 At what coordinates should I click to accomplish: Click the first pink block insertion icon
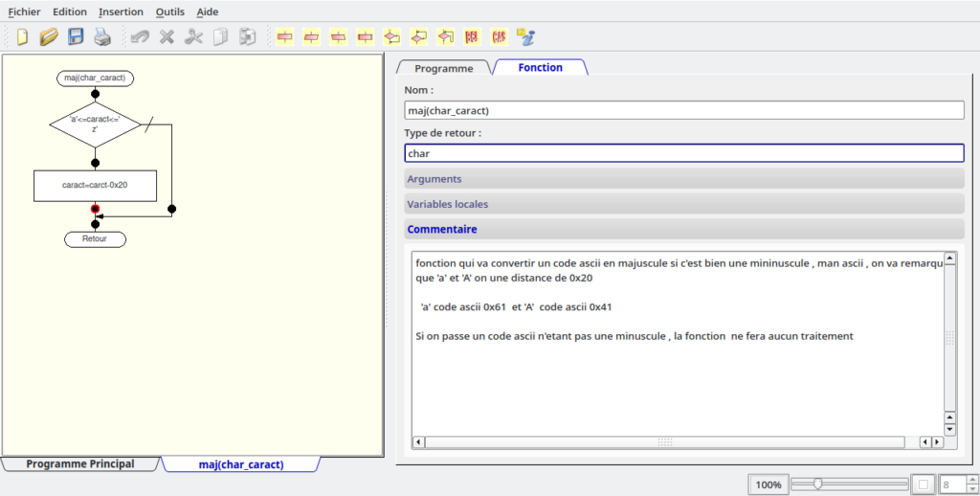285,37
